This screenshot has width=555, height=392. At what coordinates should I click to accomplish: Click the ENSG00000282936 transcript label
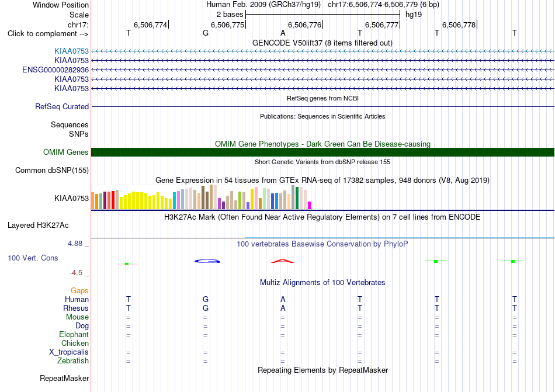point(56,70)
